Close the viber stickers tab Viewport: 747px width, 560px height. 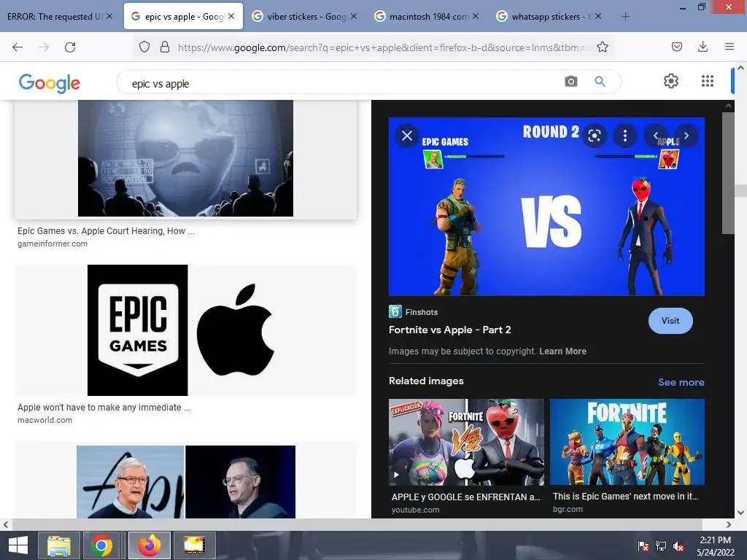[354, 16]
